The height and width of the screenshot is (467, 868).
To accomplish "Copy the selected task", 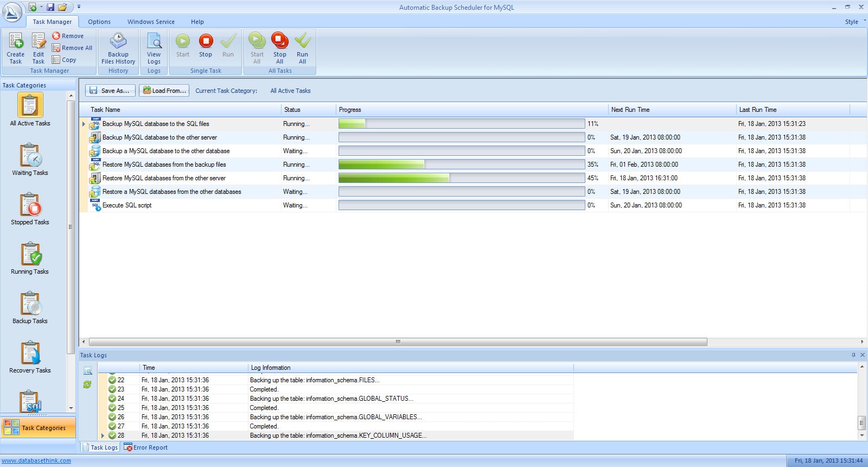I will click(64, 60).
